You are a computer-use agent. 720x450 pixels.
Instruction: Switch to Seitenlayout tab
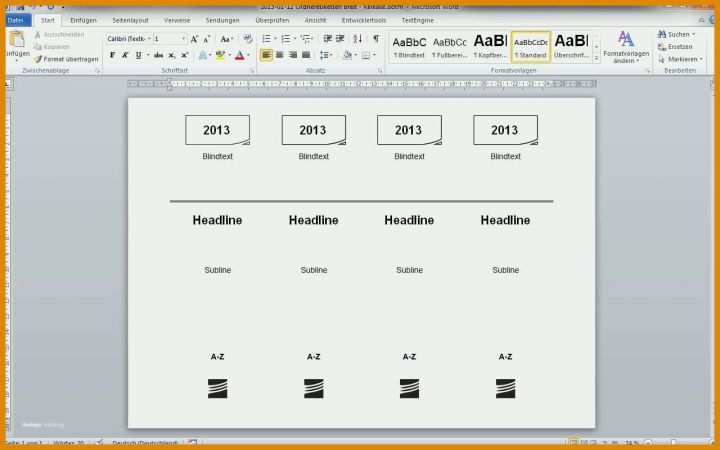click(x=130, y=20)
